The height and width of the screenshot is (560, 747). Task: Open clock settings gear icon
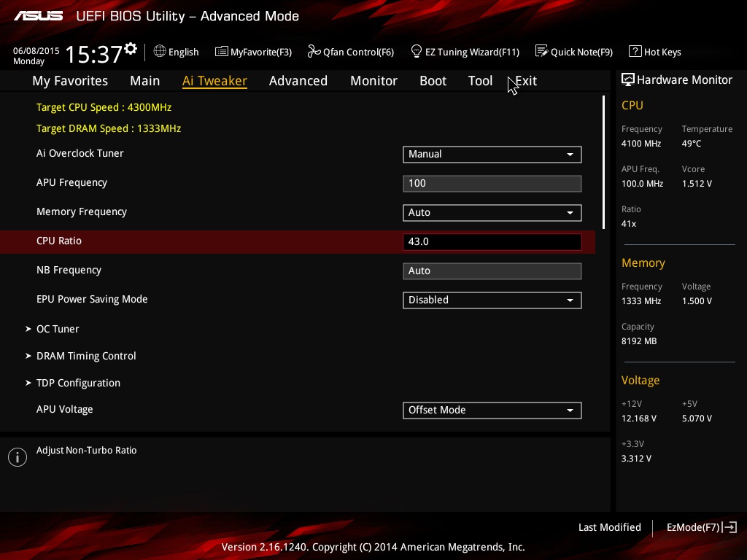(x=131, y=49)
